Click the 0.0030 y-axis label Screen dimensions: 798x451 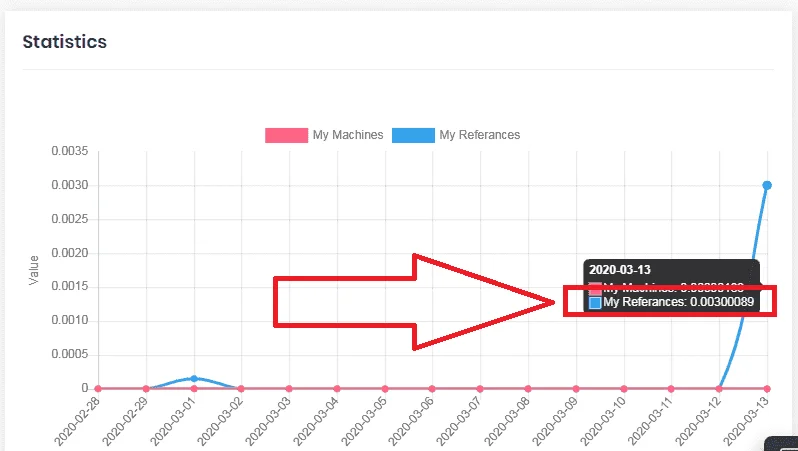pos(70,185)
